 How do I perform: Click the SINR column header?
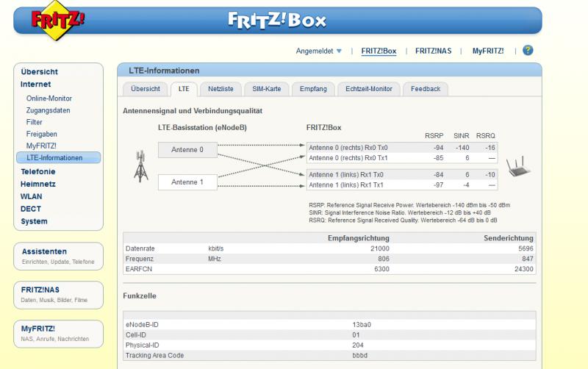click(x=462, y=136)
